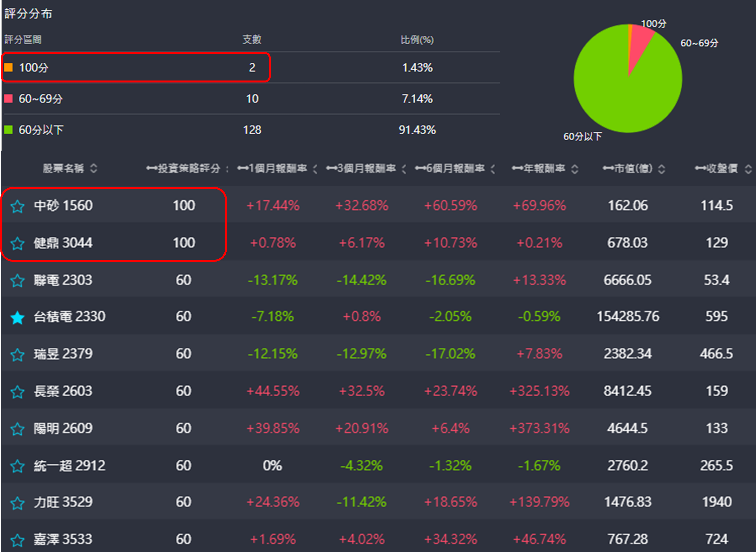Viewport: 756px width, 552px height.
Task: Open the 台積電 2330 stock name link
Action: click(69, 316)
